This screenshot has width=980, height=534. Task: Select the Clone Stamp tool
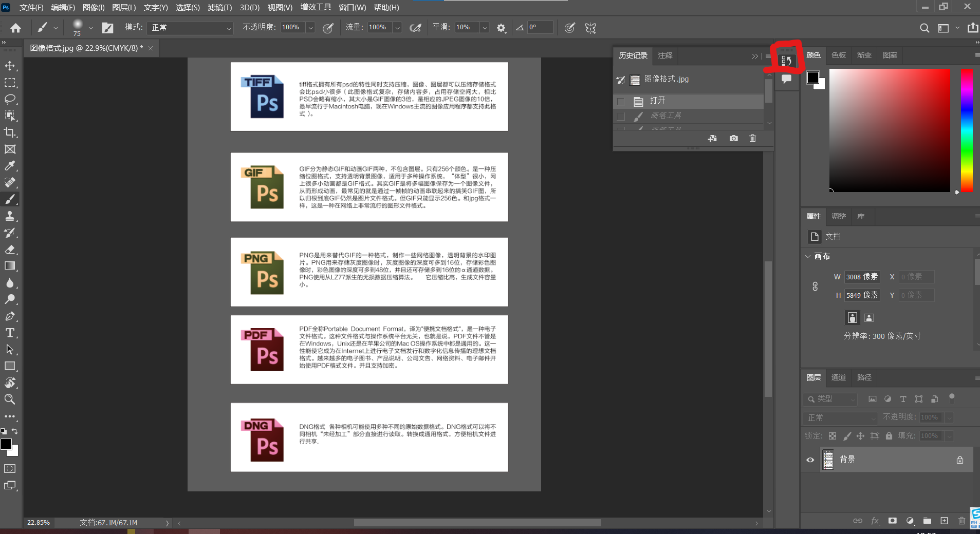tap(10, 216)
